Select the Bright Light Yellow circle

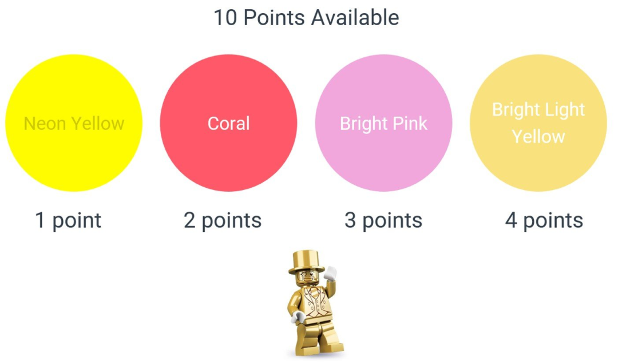tap(538, 123)
